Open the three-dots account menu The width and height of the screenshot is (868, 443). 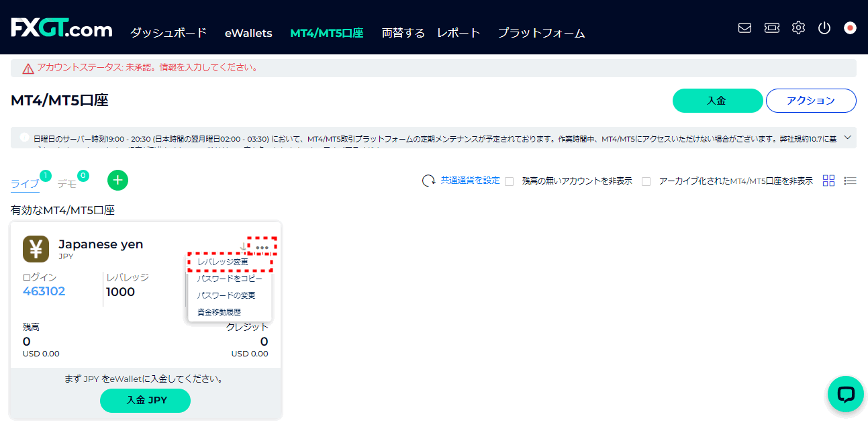(262, 248)
